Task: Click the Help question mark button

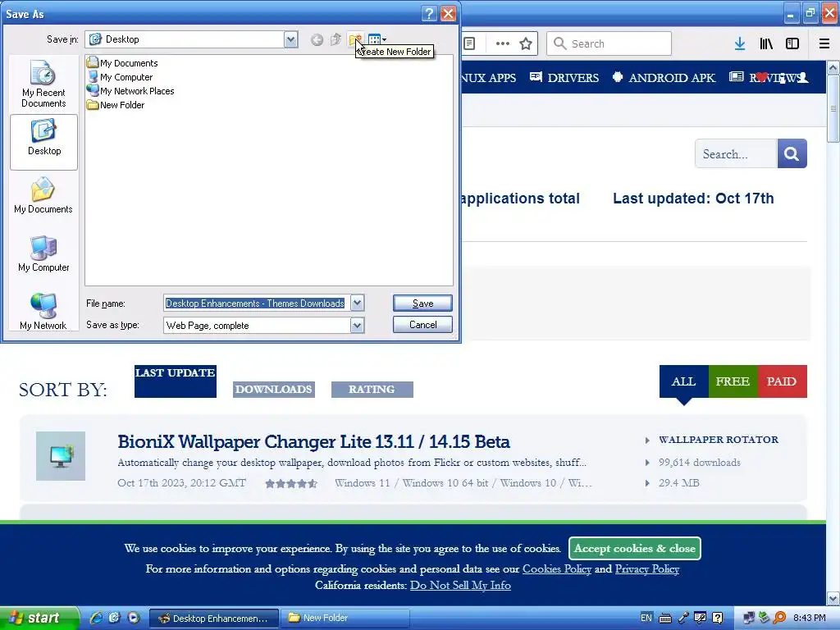Action: click(x=429, y=13)
